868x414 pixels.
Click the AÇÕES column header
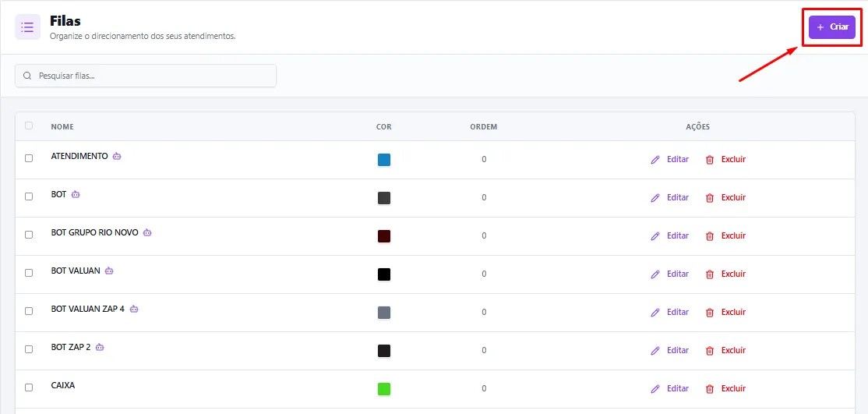pos(697,127)
